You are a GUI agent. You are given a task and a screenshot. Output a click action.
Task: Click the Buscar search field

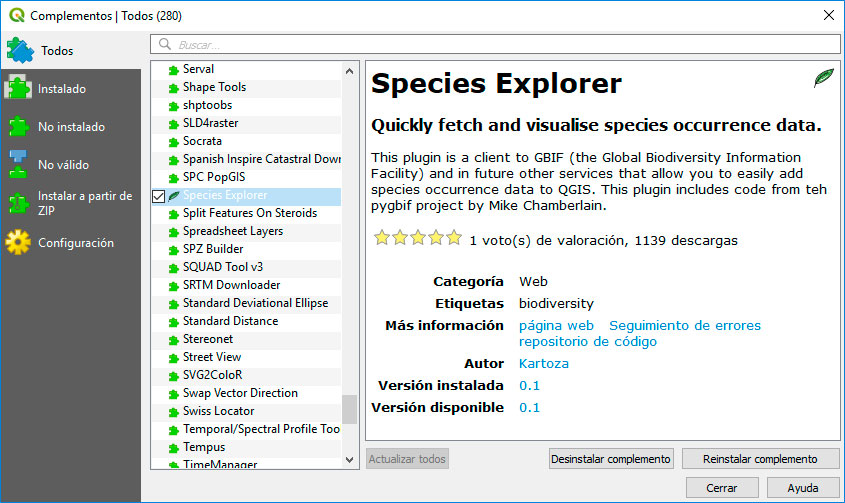click(x=495, y=44)
